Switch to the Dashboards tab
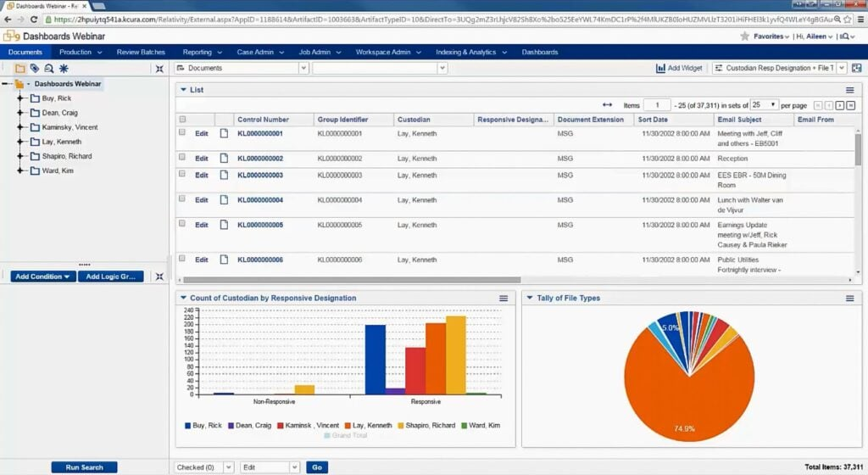The height and width of the screenshot is (475, 868). pos(540,52)
